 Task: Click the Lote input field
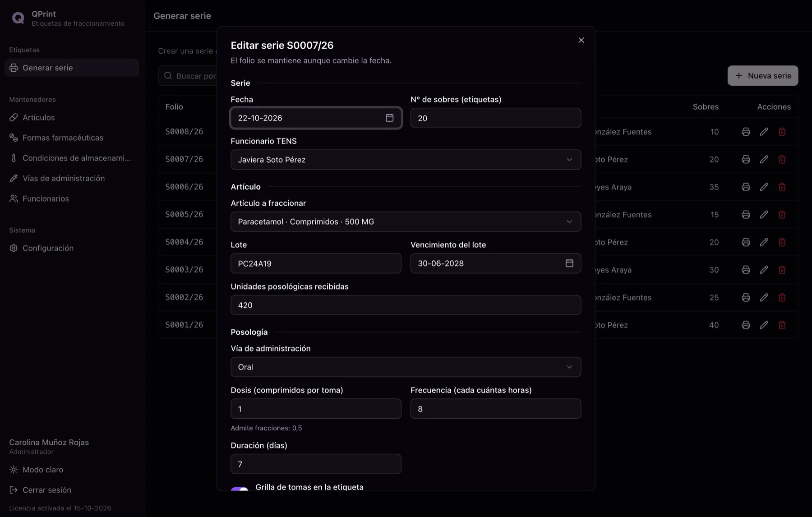[x=316, y=263]
